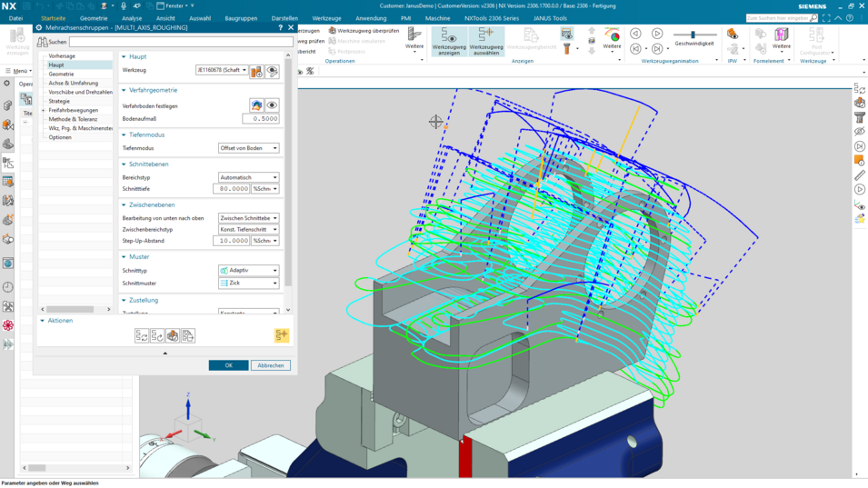Click the Step-Up-Abstand value field
This screenshot has height=488, width=868.
(231, 241)
